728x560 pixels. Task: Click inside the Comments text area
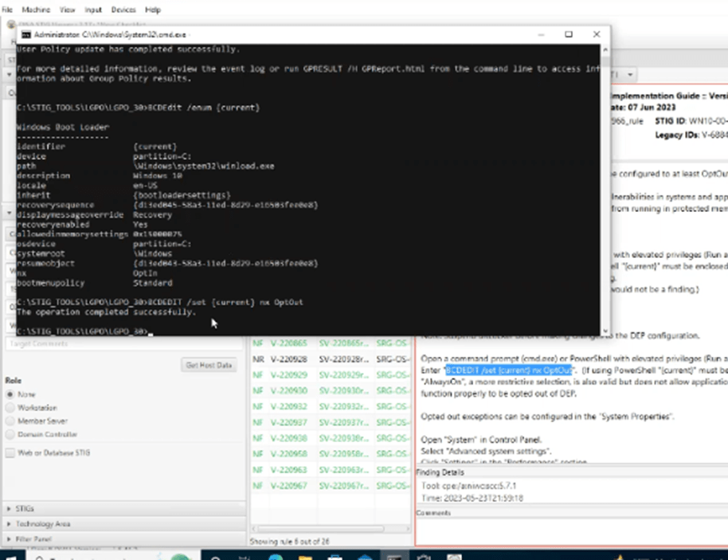tap(569, 530)
